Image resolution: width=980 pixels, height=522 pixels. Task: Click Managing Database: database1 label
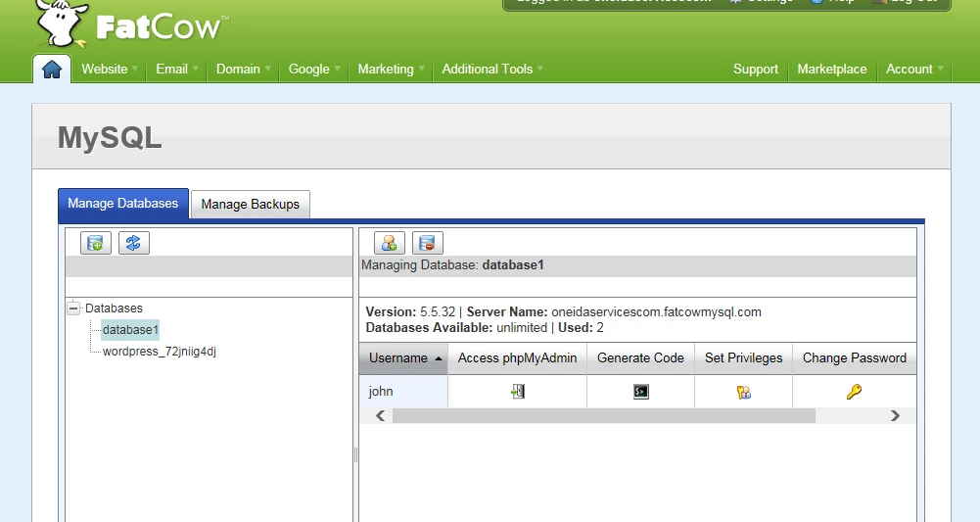pos(452,265)
